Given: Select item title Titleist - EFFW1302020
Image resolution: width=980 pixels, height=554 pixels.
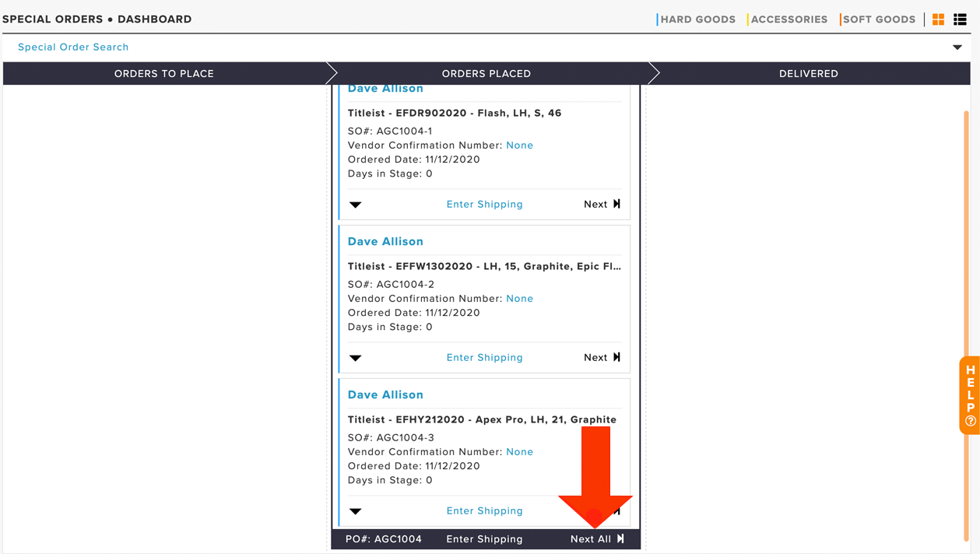Looking at the screenshot, I should (484, 266).
